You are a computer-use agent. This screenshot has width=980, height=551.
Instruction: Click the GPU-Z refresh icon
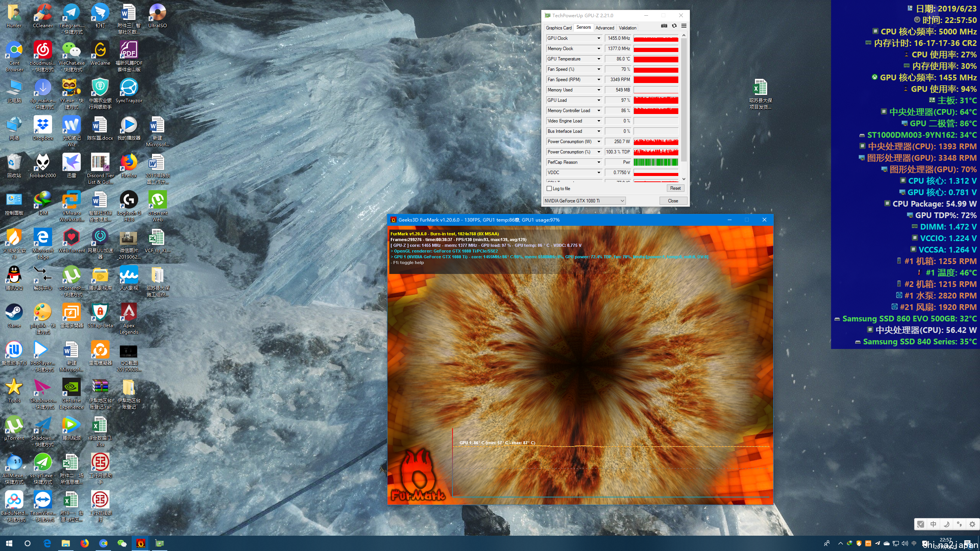674,26
